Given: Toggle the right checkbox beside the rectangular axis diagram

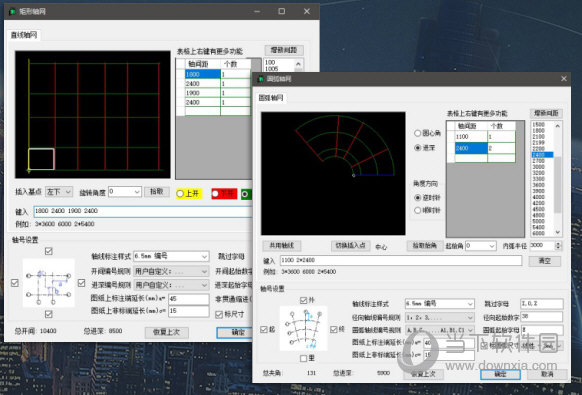Looking at the screenshot, I should 82,283.
